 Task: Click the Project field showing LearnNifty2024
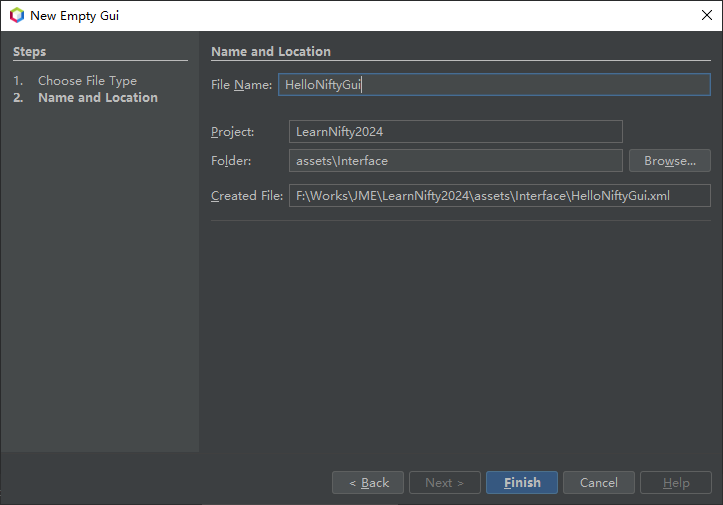coord(455,132)
